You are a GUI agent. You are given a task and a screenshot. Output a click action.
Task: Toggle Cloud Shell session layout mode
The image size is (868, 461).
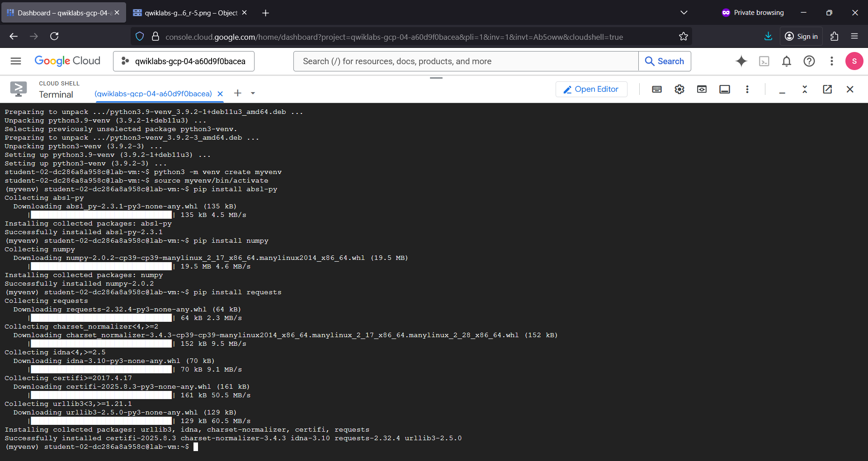725,89
